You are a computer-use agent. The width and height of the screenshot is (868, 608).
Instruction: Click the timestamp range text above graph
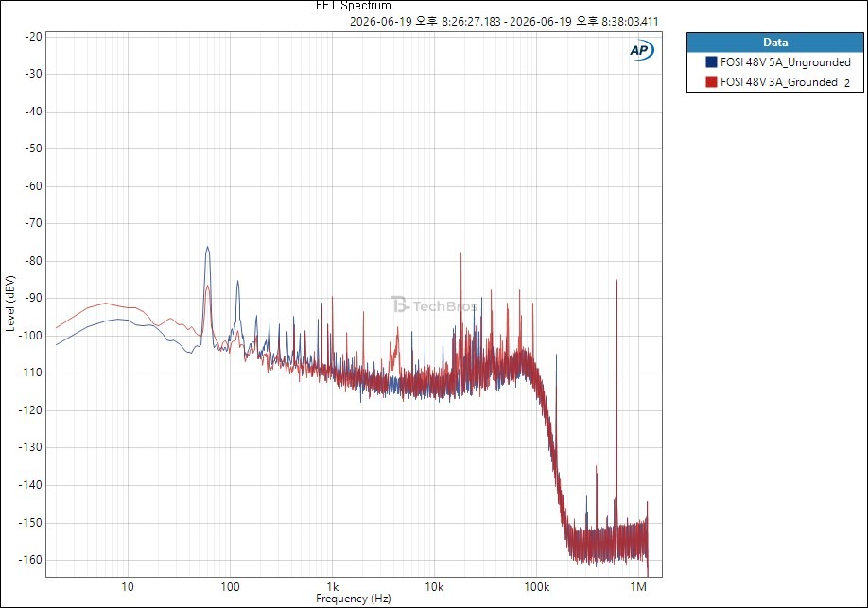pos(504,22)
